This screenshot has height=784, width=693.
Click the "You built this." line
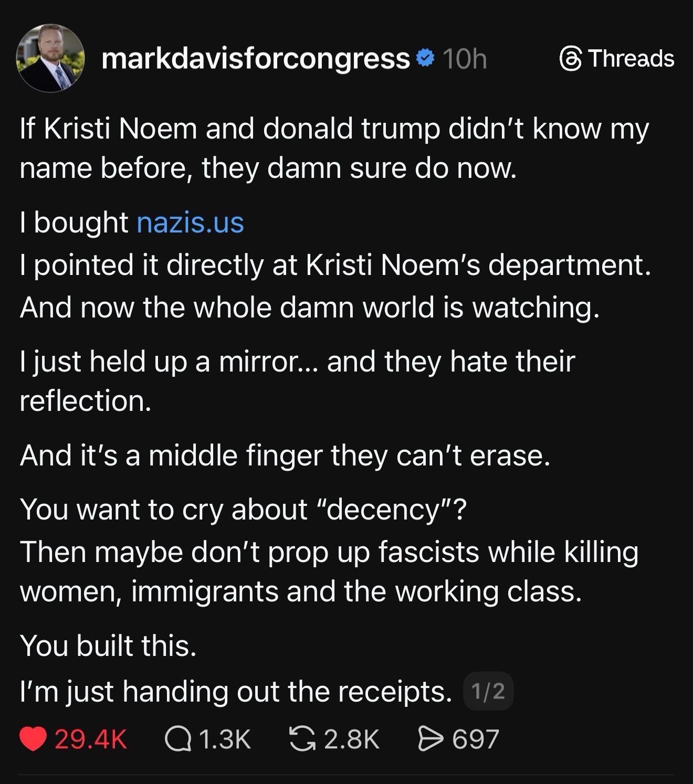click(x=108, y=645)
